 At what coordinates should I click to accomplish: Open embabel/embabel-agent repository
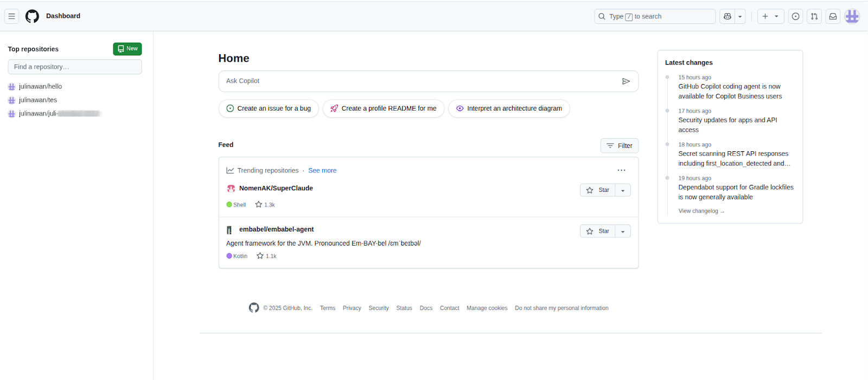pyautogui.click(x=277, y=229)
